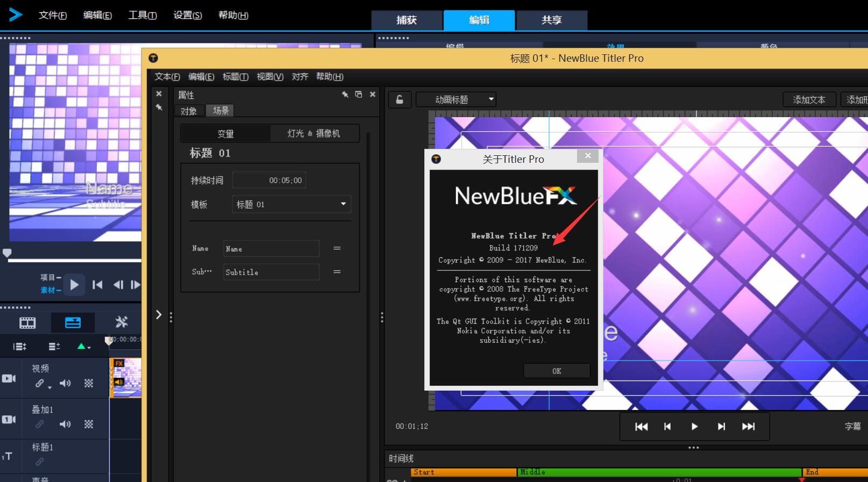The image size is (868, 482).
Task: Open the 标题(T) menu in Titler Pro
Action: [x=236, y=76]
